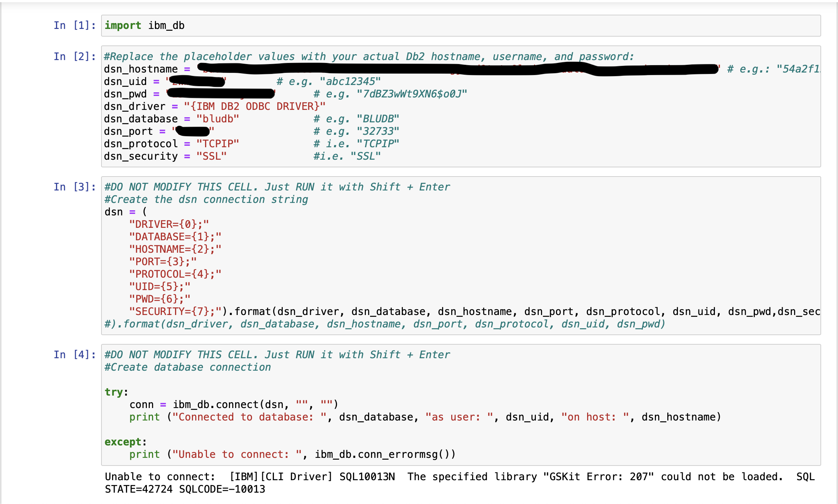Click the "bludb" database value
This screenshot has width=838, height=504.
click(218, 119)
